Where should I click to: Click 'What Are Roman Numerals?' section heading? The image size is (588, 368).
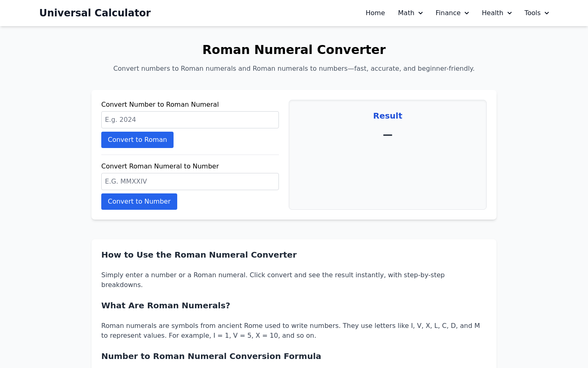click(166, 305)
